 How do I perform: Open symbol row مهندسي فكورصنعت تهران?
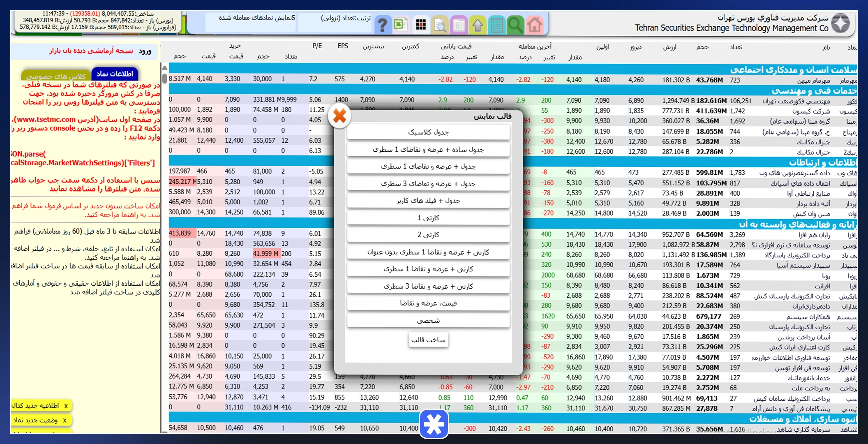point(796,101)
